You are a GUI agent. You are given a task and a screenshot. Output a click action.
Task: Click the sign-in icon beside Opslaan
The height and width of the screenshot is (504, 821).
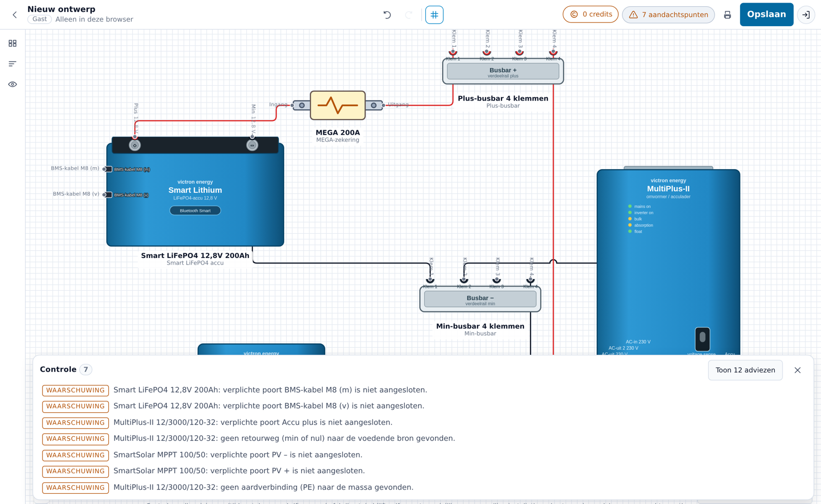[806, 15]
